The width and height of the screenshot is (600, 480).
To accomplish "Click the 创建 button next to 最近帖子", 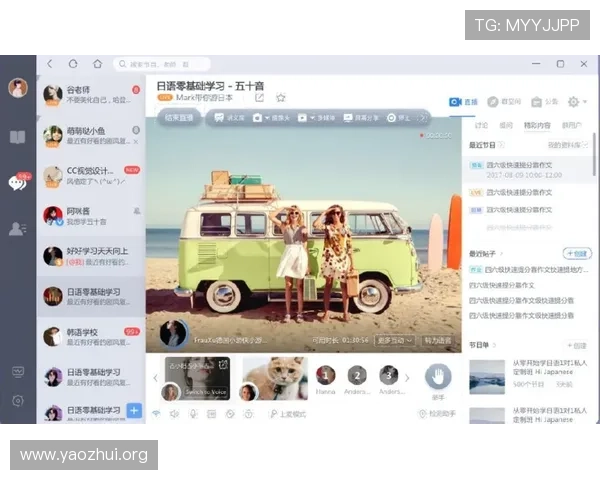I will (577, 253).
